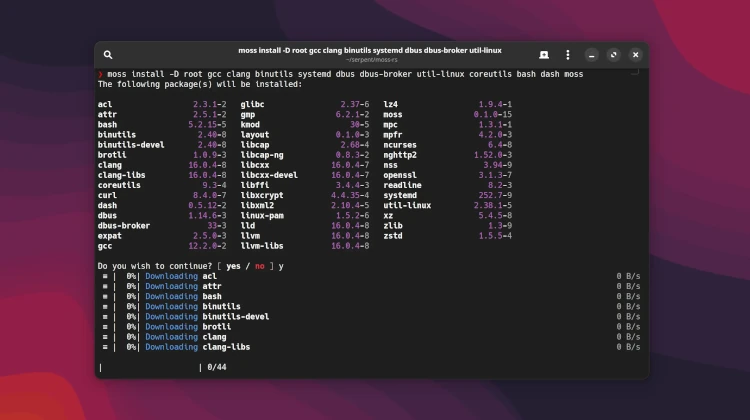The width and height of the screenshot is (750, 420).
Task: Maximize the terminal window
Action: click(613, 54)
